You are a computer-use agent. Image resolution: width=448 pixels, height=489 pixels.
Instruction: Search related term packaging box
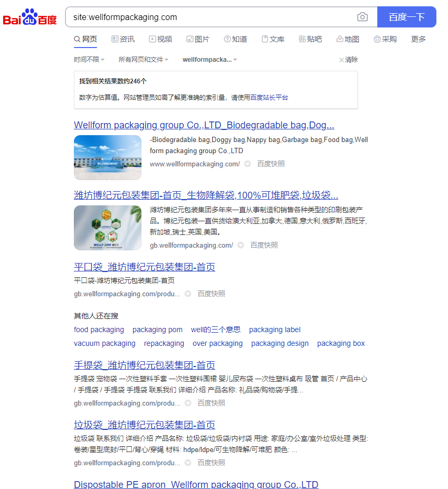(341, 343)
